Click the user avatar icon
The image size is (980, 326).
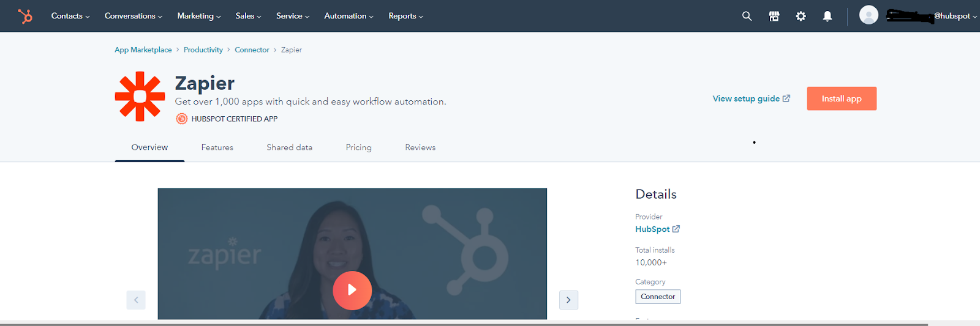click(x=869, y=15)
